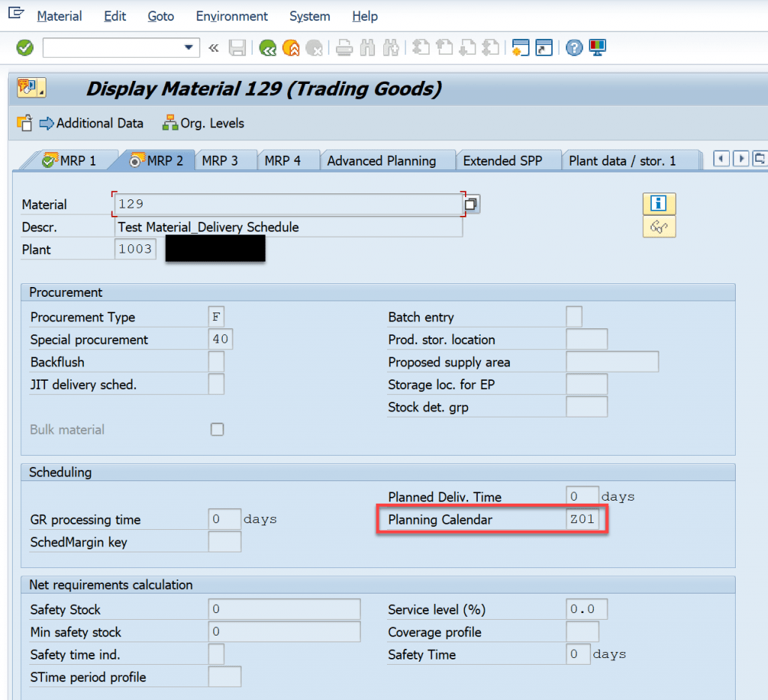Move tab strip left with arrow button
The width and height of the screenshot is (768, 700).
click(721, 159)
